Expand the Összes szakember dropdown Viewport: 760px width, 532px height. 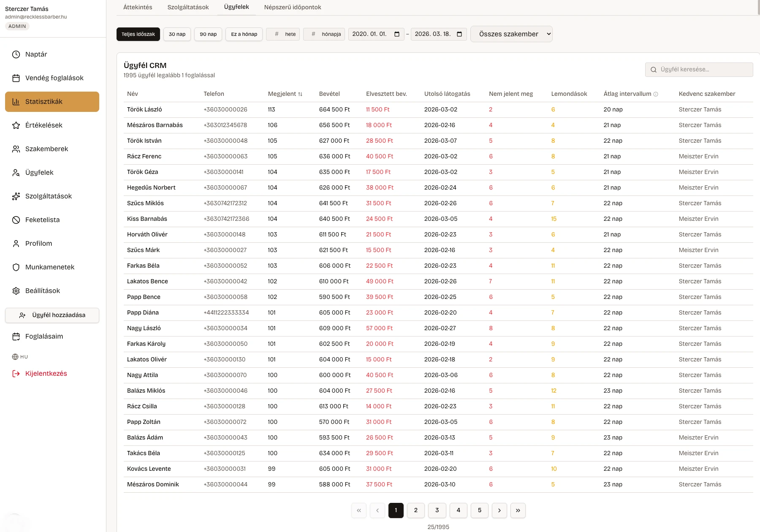(x=511, y=34)
